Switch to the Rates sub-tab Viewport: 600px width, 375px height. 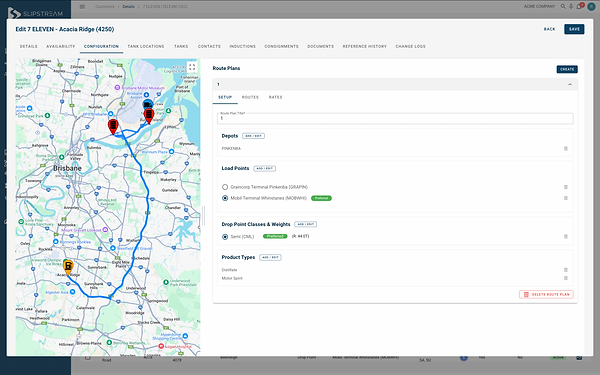276,97
